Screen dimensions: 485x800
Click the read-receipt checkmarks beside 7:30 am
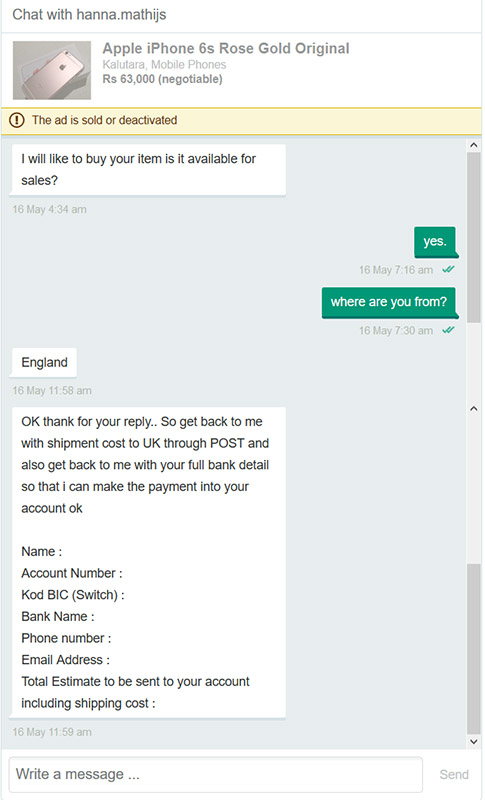click(449, 330)
